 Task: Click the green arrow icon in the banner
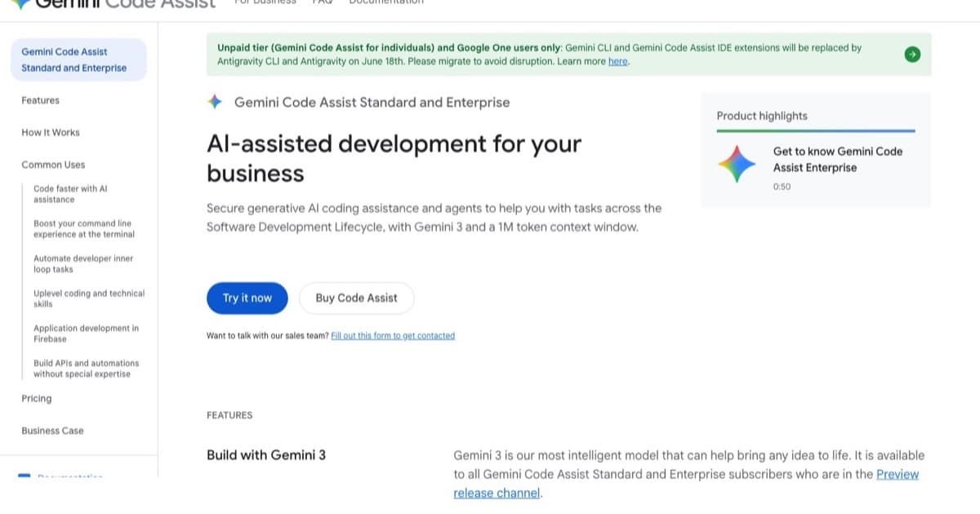pyautogui.click(x=912, y=55)
